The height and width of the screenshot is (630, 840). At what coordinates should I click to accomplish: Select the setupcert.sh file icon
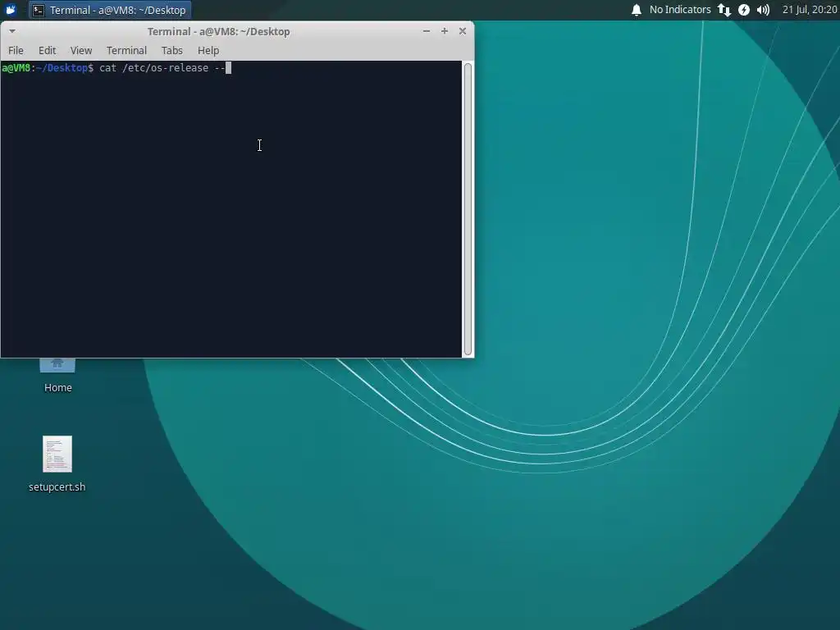click(x=57, y=454)
